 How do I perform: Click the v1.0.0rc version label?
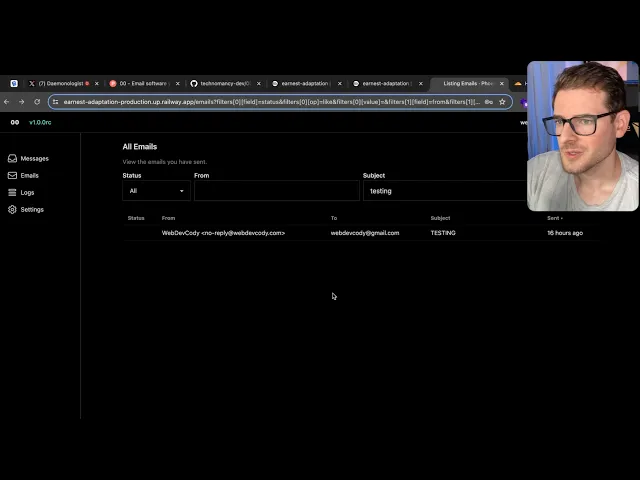(x=40, y=122)
